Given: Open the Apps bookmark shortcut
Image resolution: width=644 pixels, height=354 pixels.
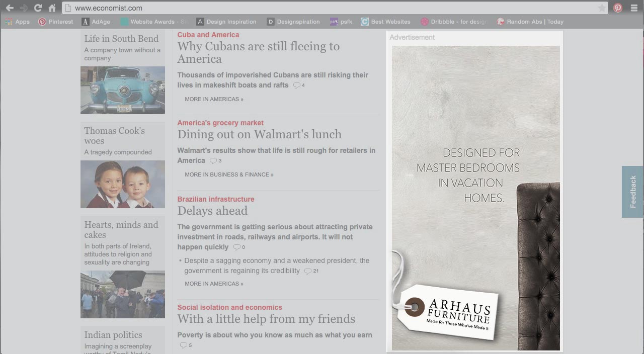Looking at the screenshot, I should coord(17,22).
